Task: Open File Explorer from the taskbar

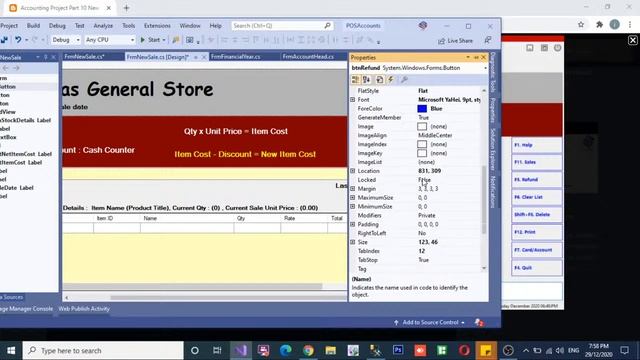Action: pyautogui.click(x=331, y=350)
